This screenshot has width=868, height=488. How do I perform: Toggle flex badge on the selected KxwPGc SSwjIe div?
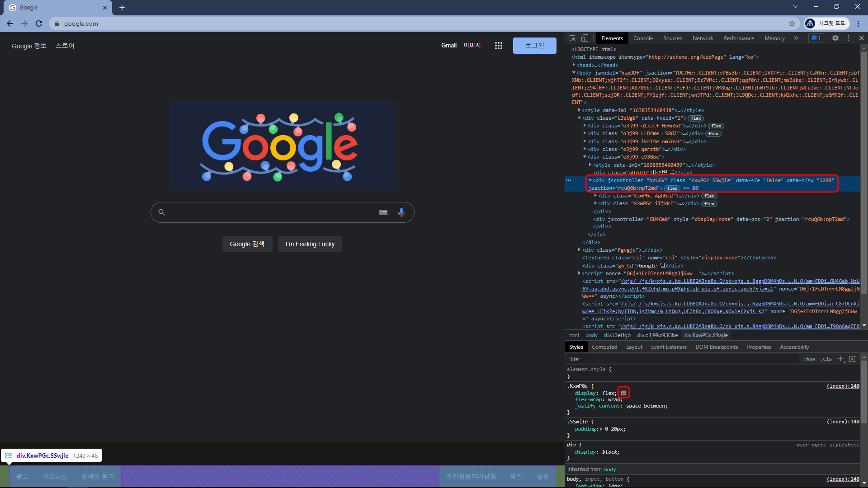click(x=672, y=188)
